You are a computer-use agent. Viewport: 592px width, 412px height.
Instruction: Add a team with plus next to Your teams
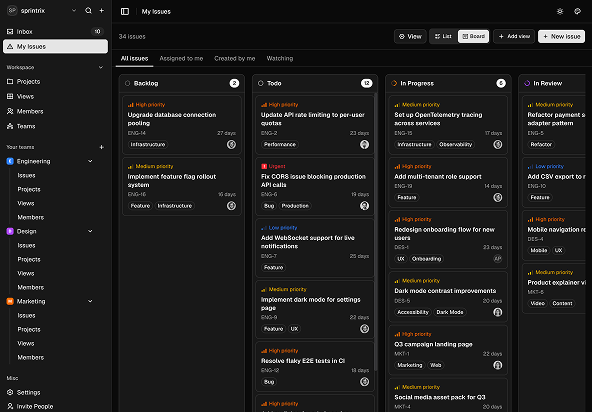pos(102,147)
